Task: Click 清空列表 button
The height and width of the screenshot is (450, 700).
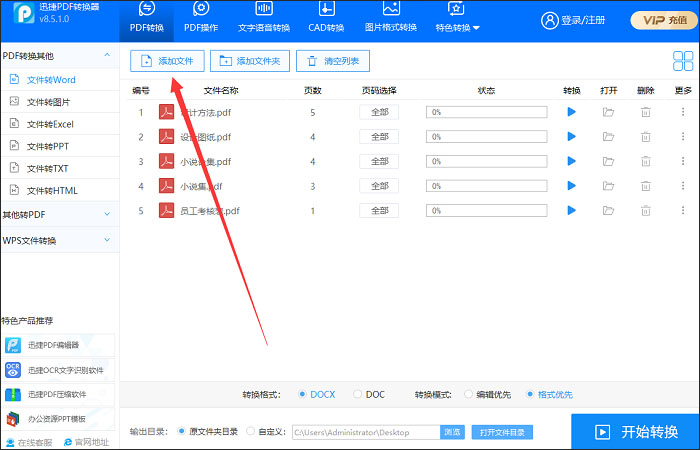Action: click(x=333, y=61)
